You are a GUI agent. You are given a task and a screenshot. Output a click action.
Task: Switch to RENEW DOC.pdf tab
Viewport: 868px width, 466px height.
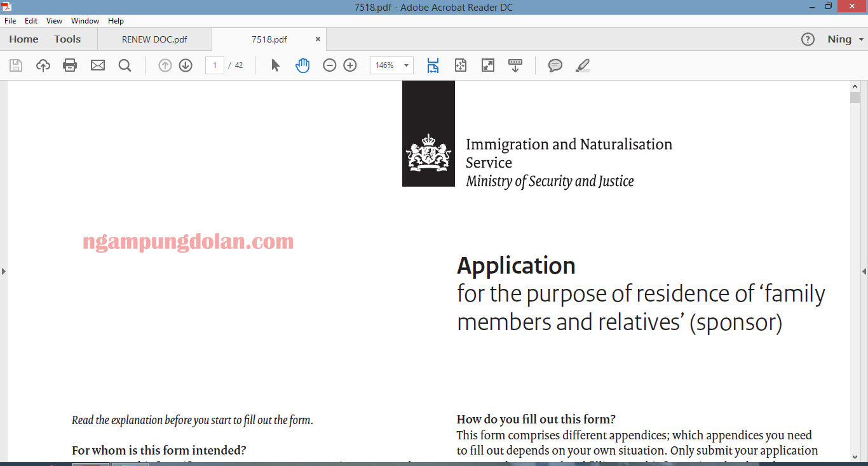[154, 39]
